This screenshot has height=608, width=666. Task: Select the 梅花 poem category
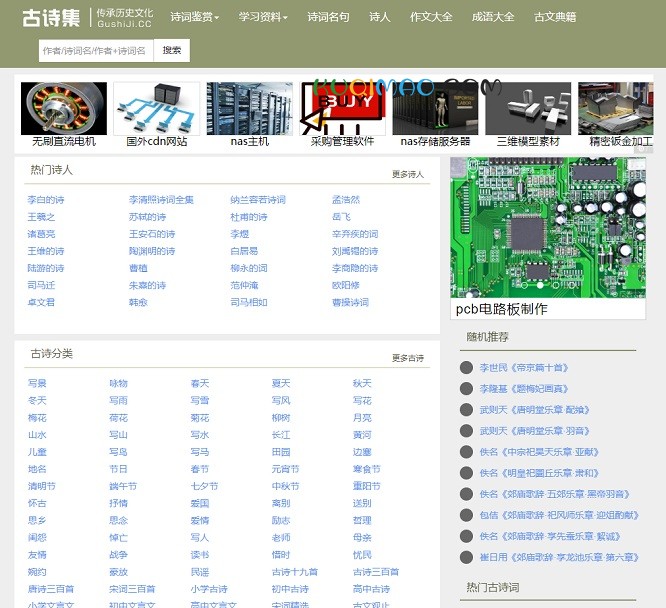37,418
